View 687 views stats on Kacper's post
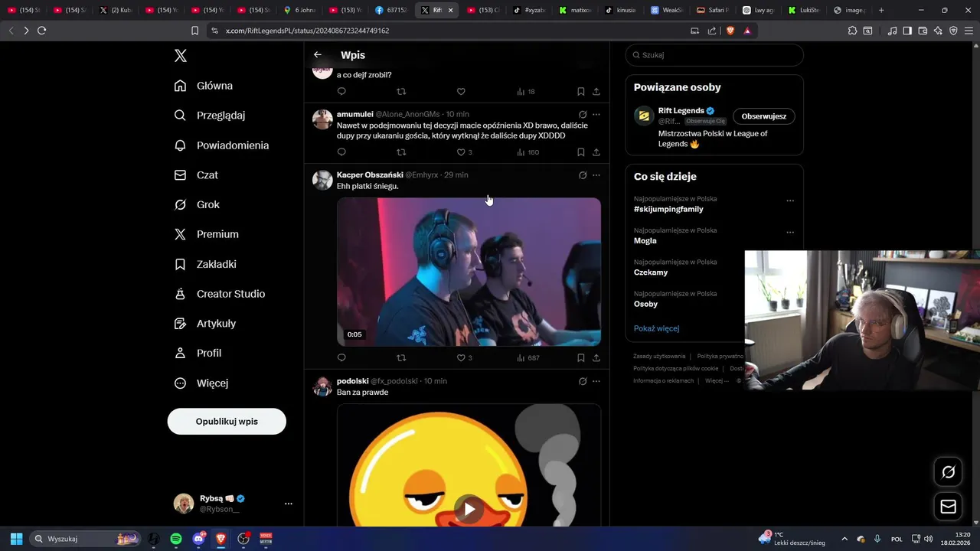 [x=528, y=357]
